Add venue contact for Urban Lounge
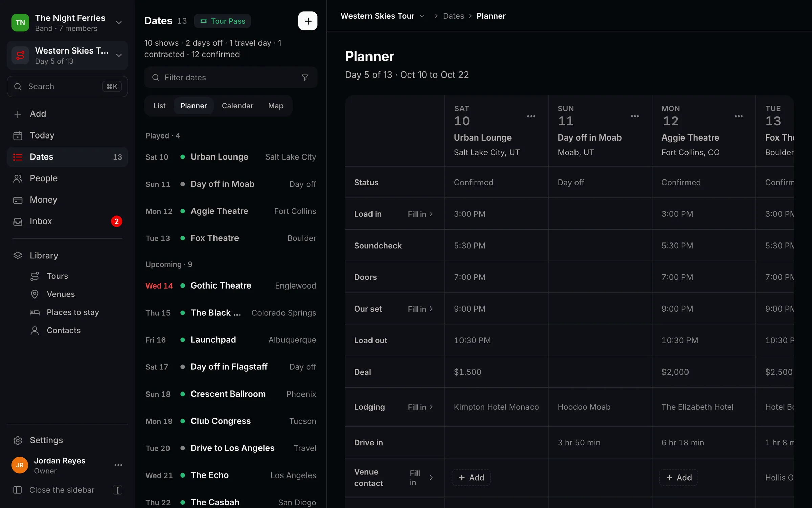Viewport: 812px width, 508px height. click(x=471, y=478)
